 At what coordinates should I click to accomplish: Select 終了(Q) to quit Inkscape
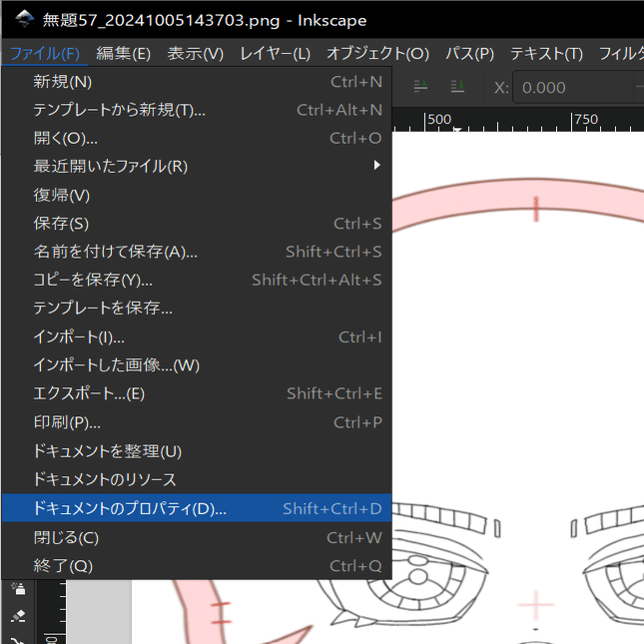(x=197, y=565)
